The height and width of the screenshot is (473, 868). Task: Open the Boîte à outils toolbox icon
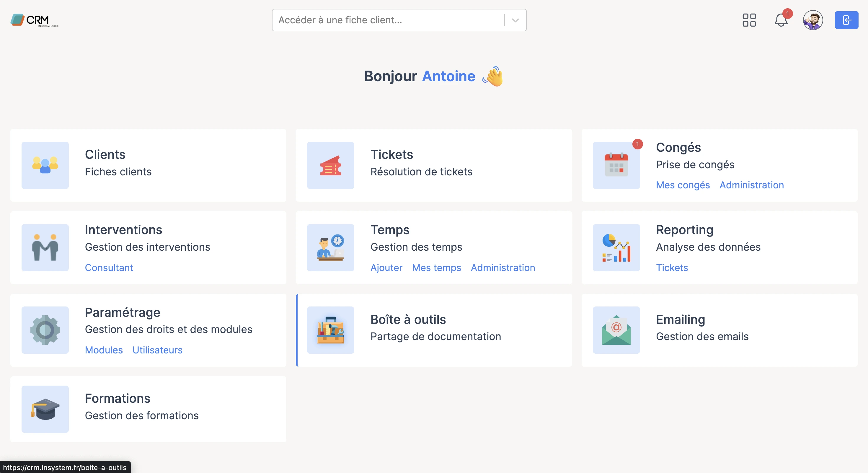click(x=331, y=330)
